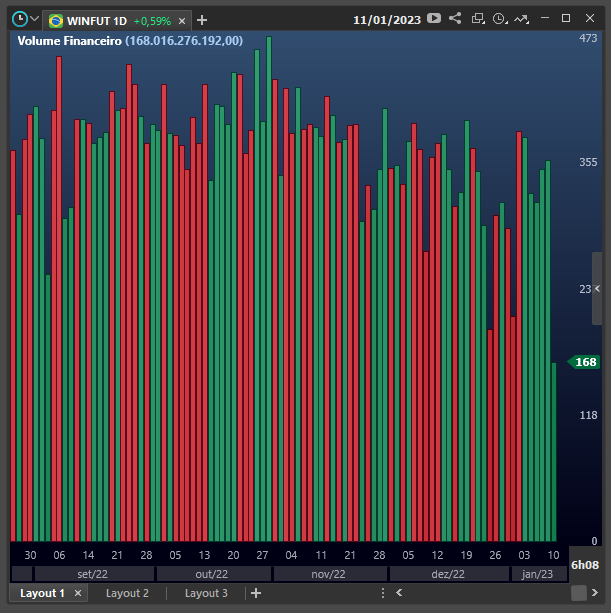Click the volume value (168.016.276.192,00)

(x=184, y=41)
